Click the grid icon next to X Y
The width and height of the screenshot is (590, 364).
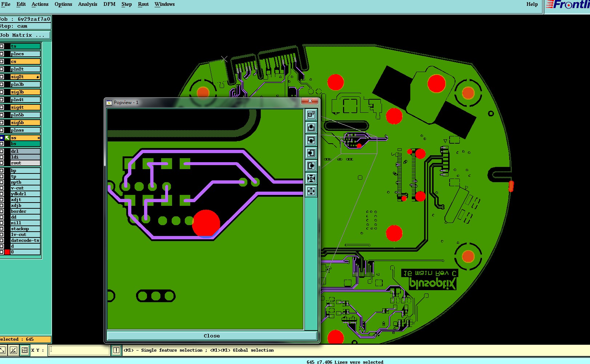pyautogui.click(x=25, y=351)
